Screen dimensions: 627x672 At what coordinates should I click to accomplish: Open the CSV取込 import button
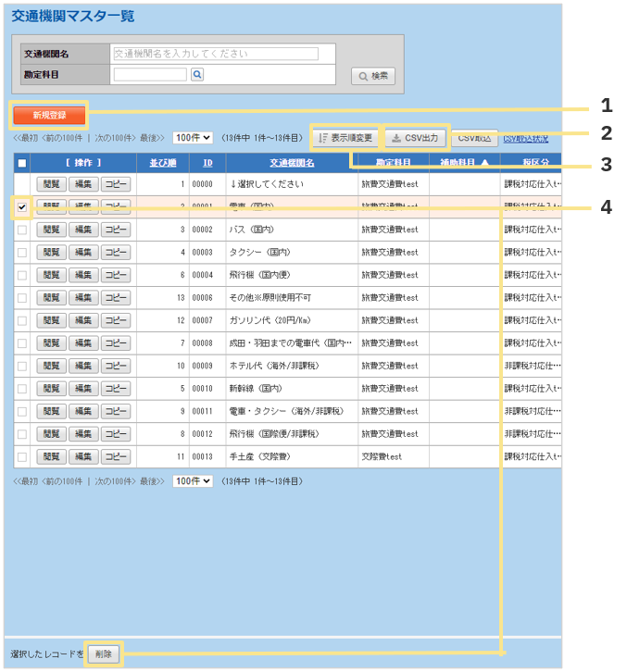coord(474,138)
